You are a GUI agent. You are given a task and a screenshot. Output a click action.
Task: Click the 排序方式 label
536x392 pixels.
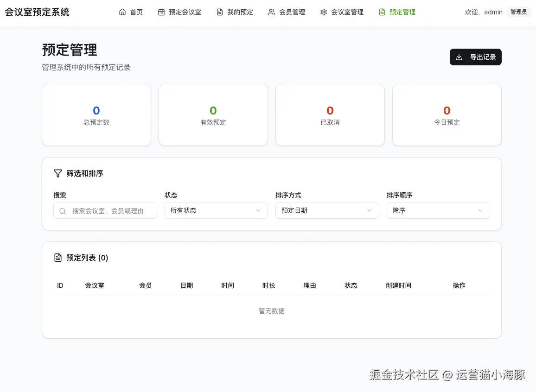288,196
